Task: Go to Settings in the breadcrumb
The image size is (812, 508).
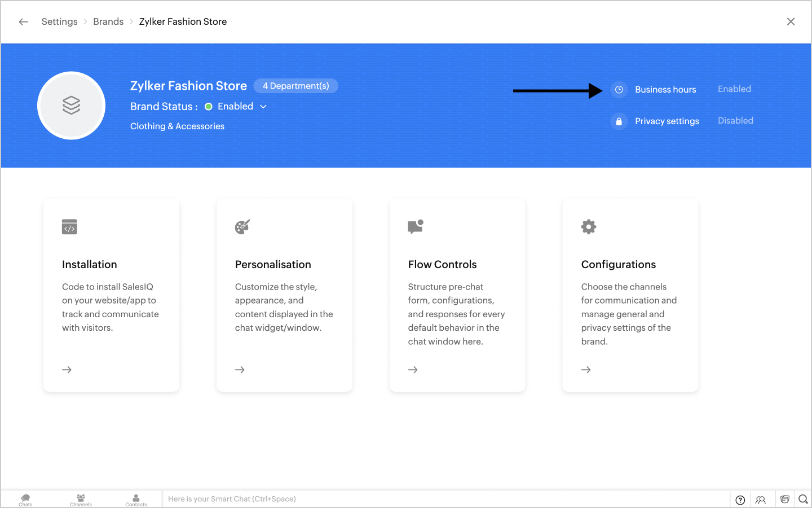Action: click(59, 21)
